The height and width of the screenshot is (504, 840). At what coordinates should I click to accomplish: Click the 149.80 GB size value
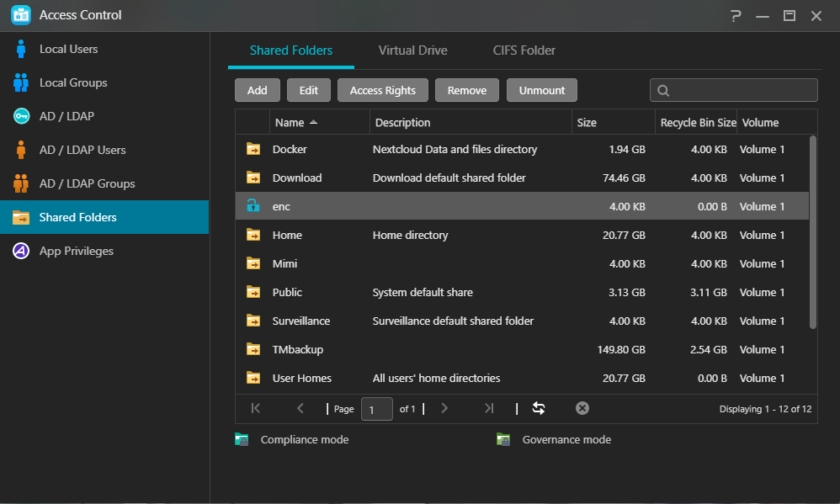tap(621, 350)
